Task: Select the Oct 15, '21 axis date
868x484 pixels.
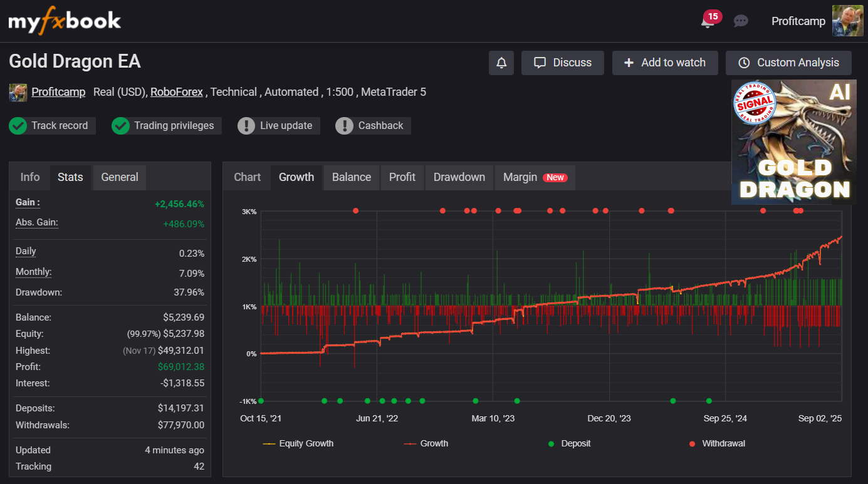Action: [x=261, y=418]
